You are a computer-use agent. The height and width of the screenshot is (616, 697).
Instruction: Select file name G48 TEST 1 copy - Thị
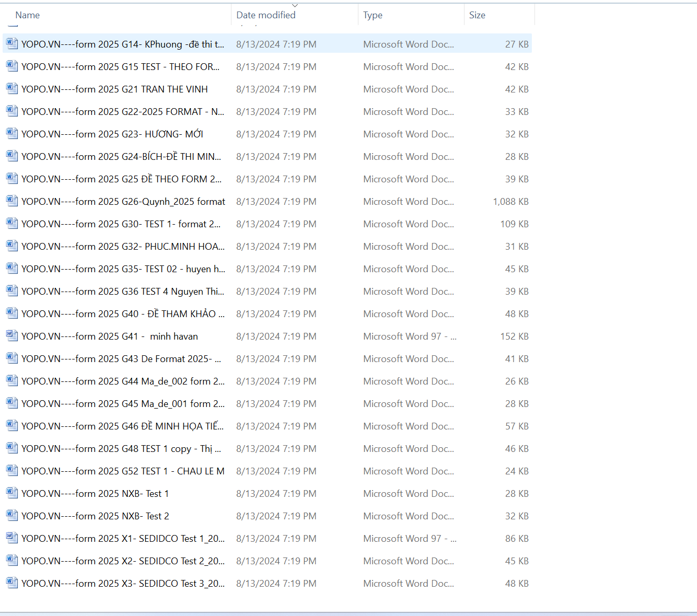(121, 449)
